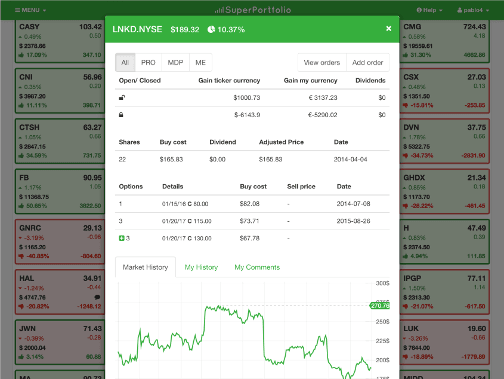Open the CNI stock card
Viewport: 504px width, 379px height.
(60, 91)
